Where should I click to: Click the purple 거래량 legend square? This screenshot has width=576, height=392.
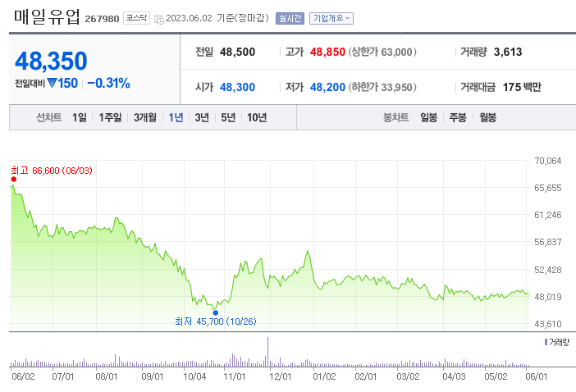pyautogui.click(x=546, y=342)
